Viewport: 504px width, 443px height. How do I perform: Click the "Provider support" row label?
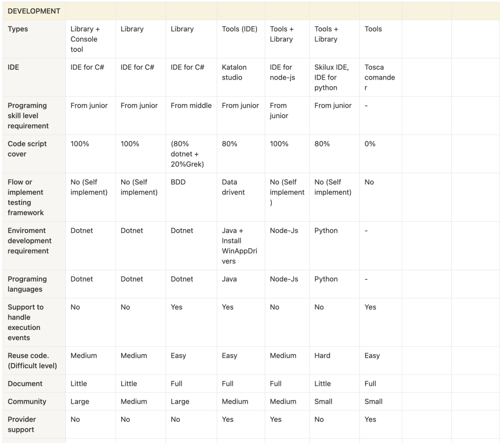point(22,424)
